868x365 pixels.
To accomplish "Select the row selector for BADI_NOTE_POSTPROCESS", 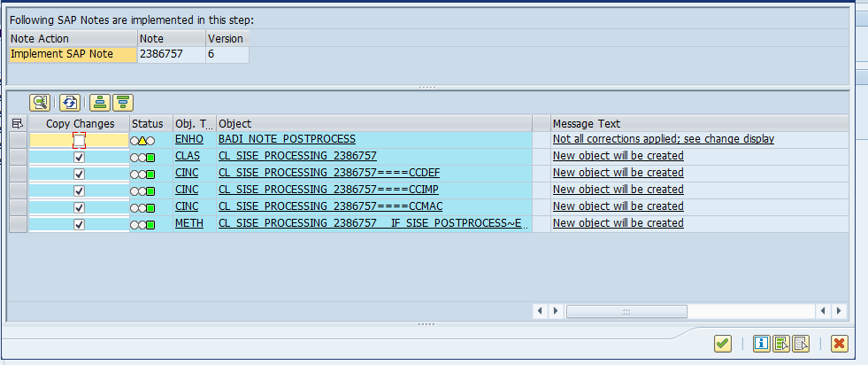I will point(18,140).
